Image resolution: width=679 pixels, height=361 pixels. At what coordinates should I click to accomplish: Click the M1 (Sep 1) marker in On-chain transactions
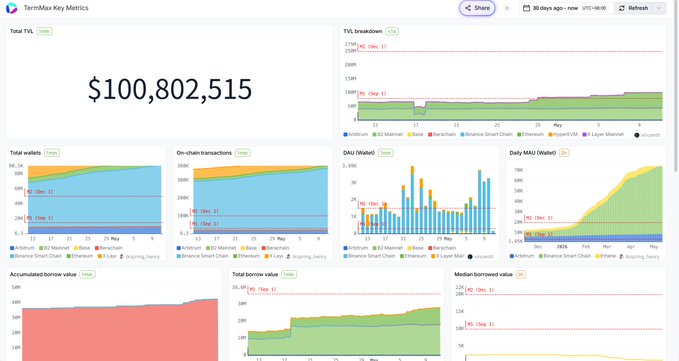click(206, 224)
